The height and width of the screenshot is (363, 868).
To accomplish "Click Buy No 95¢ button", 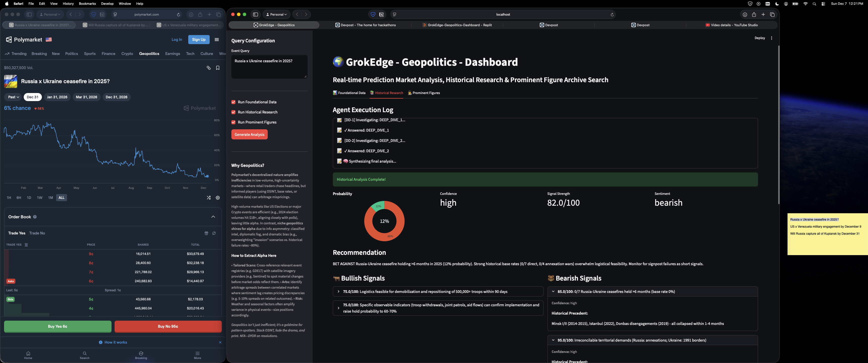I will [x=168, y=326].
